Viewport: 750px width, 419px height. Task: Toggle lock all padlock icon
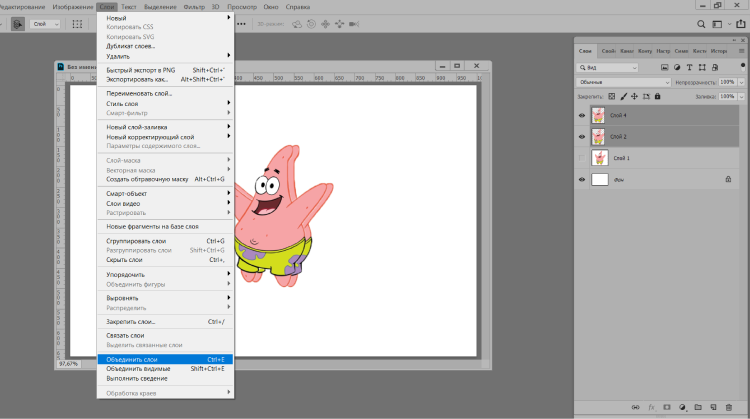pyautogui.click(x=657, y=96)
